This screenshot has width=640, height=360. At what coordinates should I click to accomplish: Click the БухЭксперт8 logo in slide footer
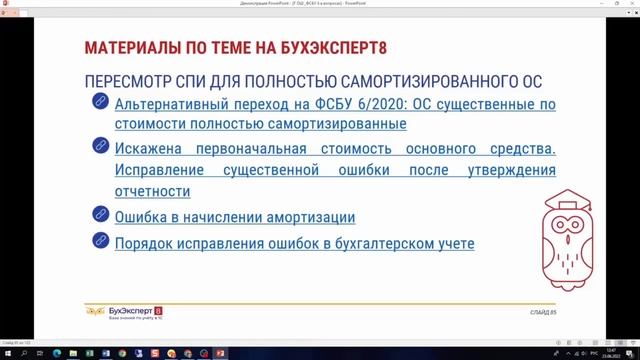pos(124,313)
